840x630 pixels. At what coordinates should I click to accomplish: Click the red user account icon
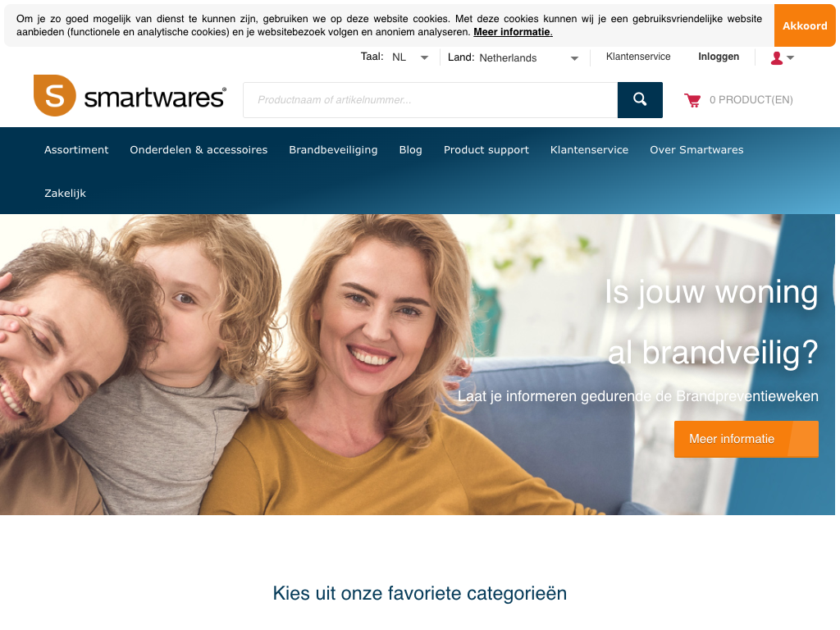[776, 58]
